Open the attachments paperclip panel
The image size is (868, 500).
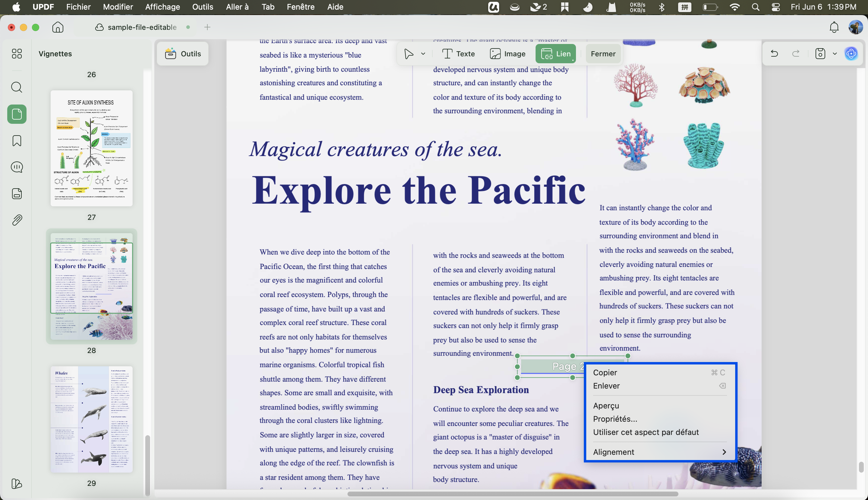coord(17,220)
